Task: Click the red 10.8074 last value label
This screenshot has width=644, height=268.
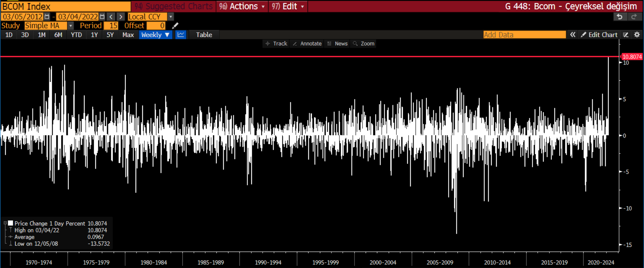Action: [x=632, y=57]
